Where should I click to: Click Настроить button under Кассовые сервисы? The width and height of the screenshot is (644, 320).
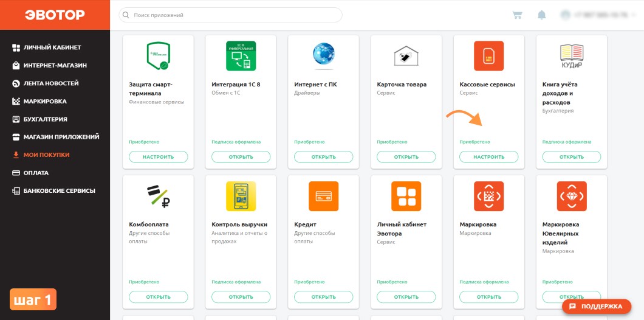point(488,157)
